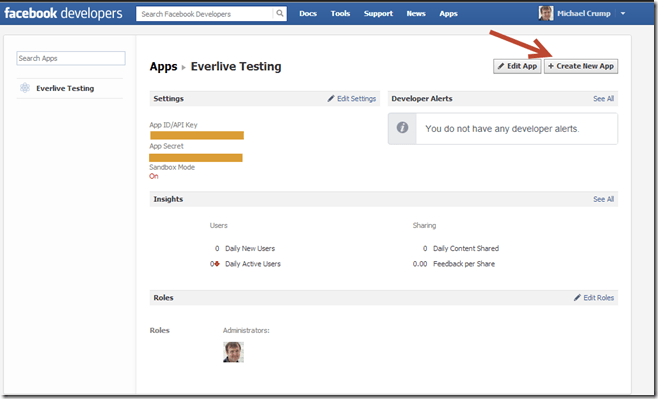Click the Michael Crump name link
Screen dimensions: 658x399
pos(584,13)
